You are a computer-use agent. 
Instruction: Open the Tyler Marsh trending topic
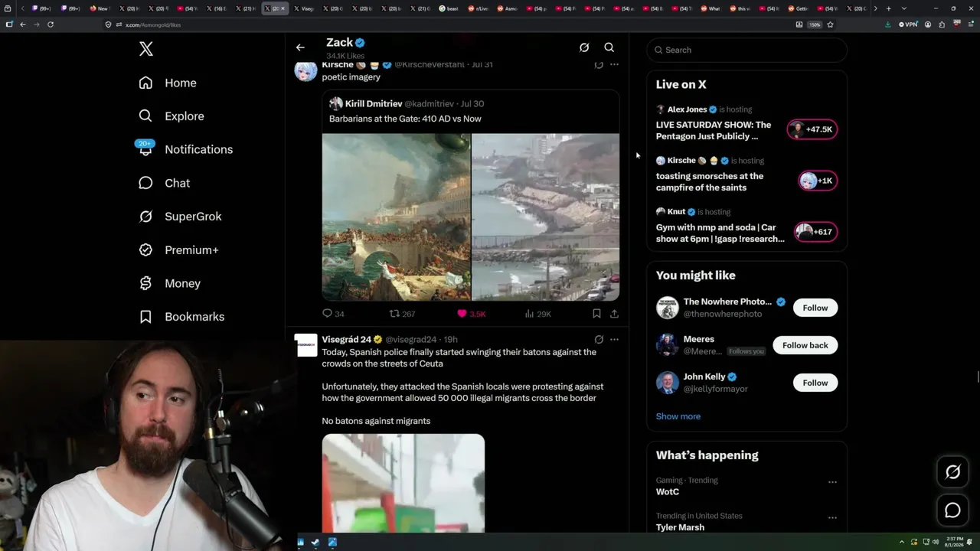[x=680, y=527]
